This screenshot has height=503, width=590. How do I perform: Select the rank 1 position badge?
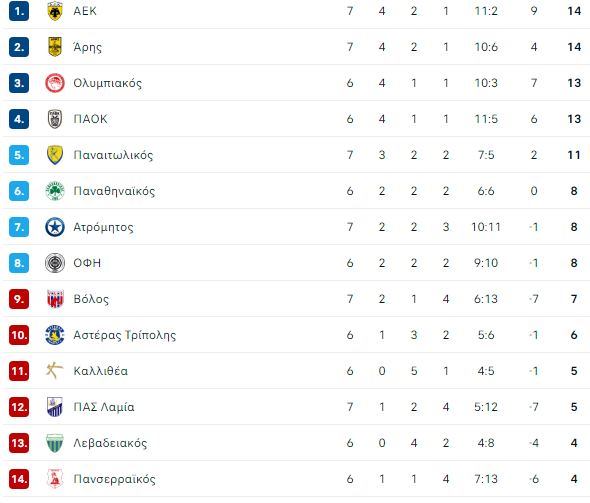point(19,11)
